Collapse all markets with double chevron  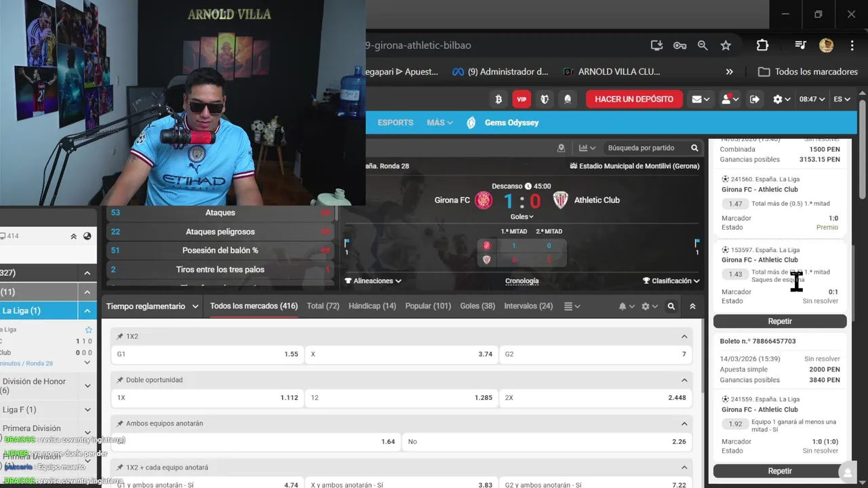point(692,306)
